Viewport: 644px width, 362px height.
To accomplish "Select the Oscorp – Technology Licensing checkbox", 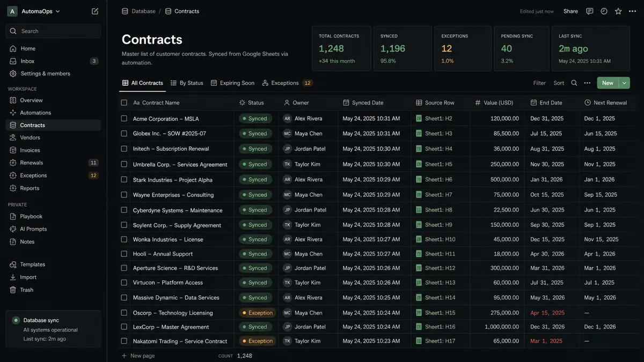I will point(124,313).
